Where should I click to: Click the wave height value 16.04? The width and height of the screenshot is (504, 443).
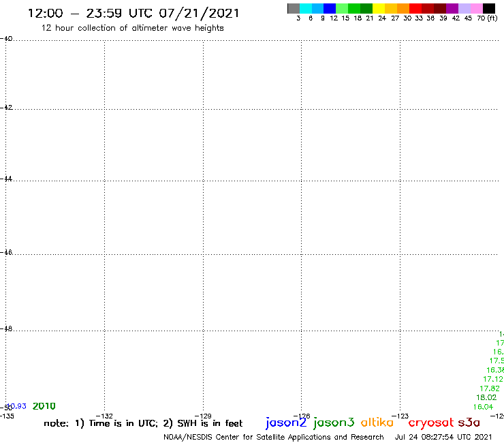pos(483,407)
